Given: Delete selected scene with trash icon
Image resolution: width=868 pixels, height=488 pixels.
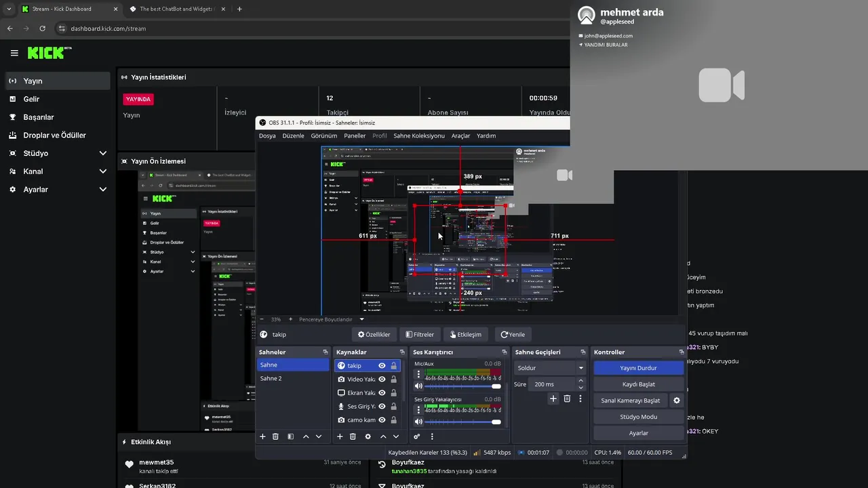Looking at the screenshot, I should pos(275,436).
